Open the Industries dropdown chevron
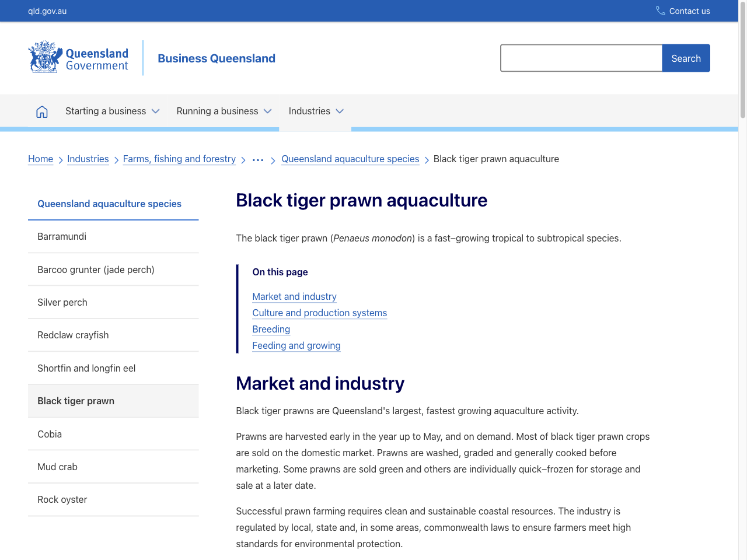 [x=341, y=111]
